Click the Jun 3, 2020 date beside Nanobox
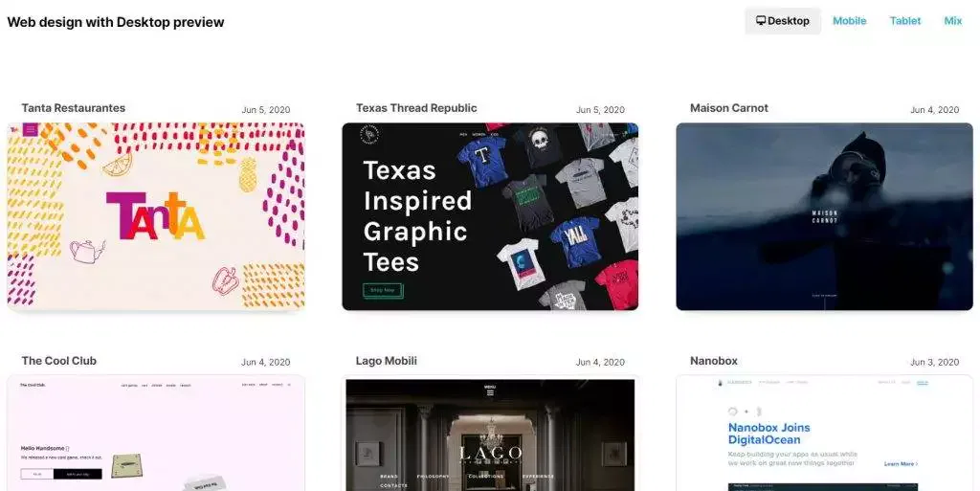This screenshot has height=491, width=980. pyautogui.click(x=934, y=362)
